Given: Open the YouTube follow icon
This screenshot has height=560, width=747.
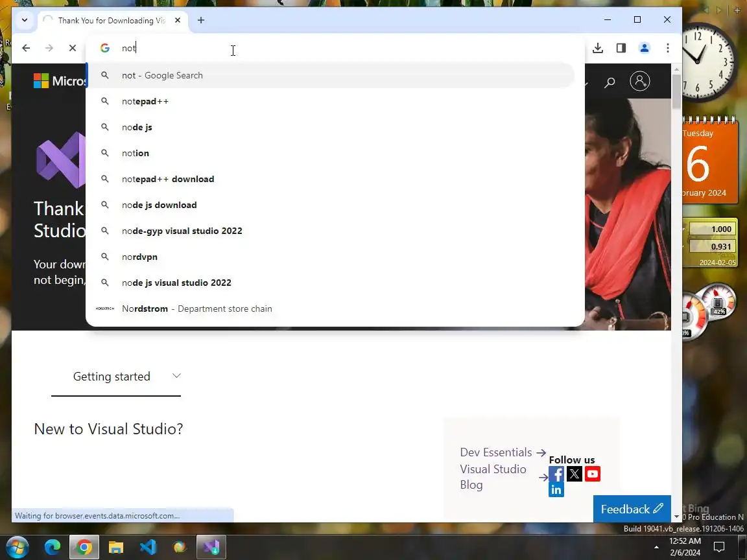Looking at the screenshot, I should (593, 474).
